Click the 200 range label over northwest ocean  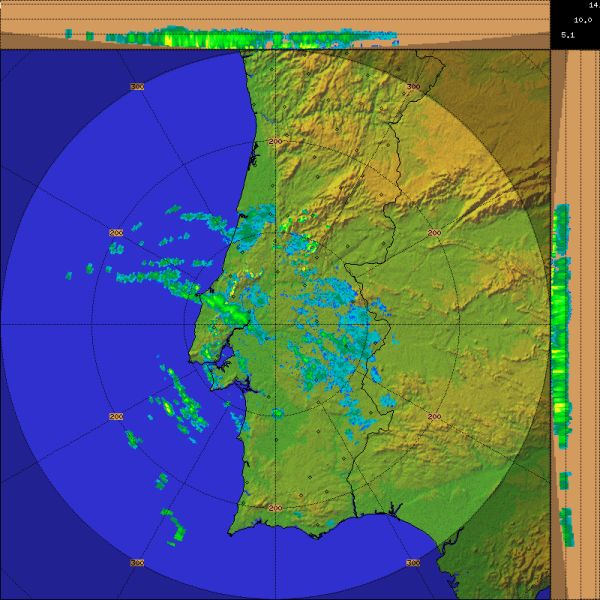coord(116,232)
